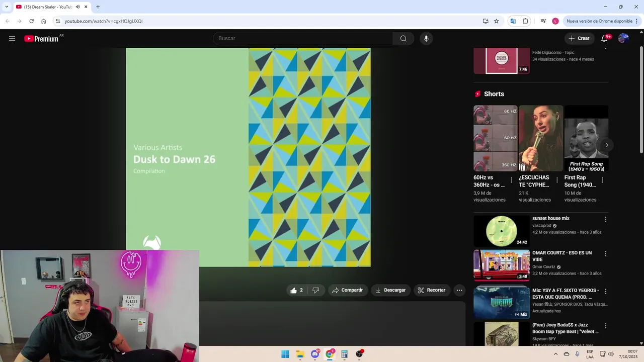Image resolution: width=644 pixels, height=362 pixels.
Task: Clip the video using Recortar
Action: tap(432, 290)
